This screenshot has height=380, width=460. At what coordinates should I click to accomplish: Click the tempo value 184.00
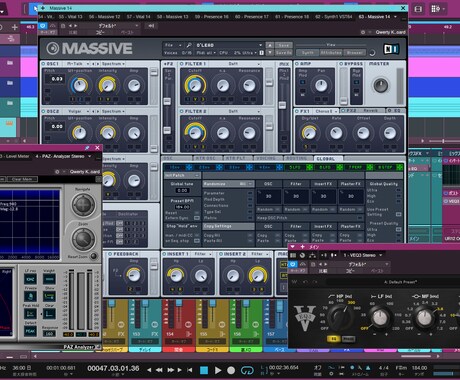coord(419,368)
